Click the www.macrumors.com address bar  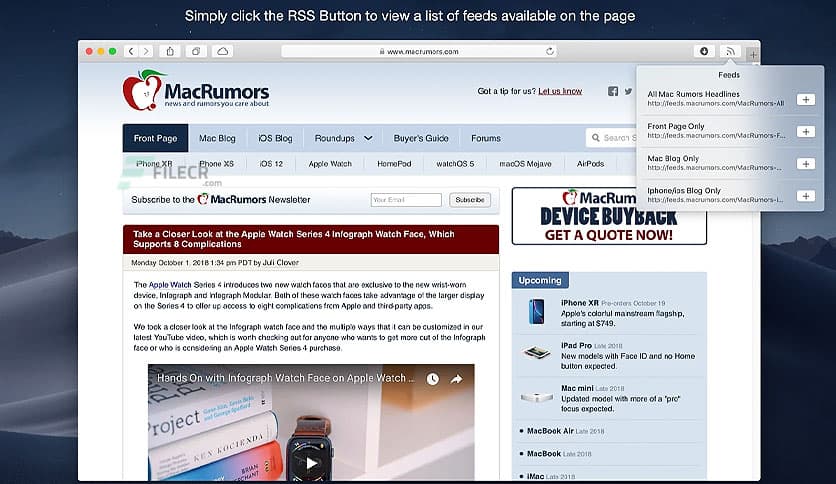point(419,51)
